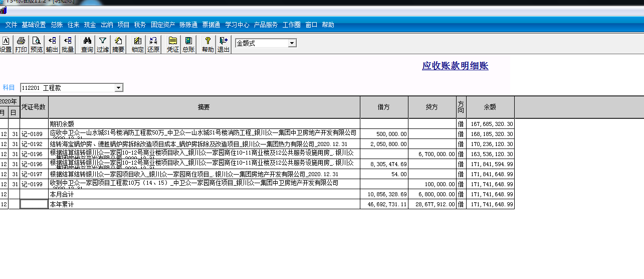The image size is (644, 279).
Task: Click the 应收账款明细账 title link
Action: [x=455, y=66]
